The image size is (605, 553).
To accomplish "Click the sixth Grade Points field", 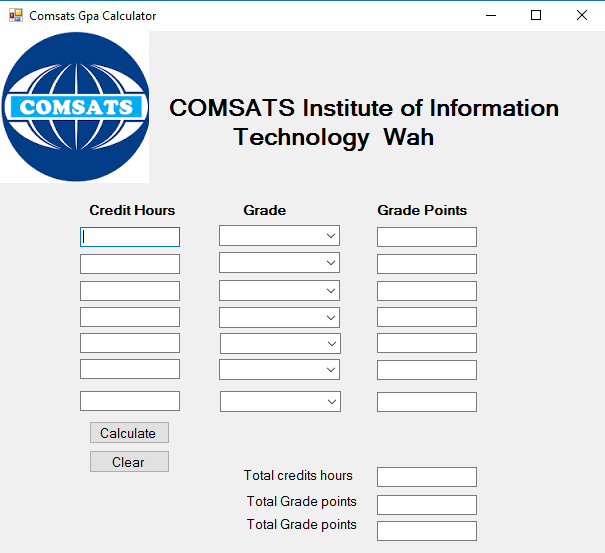I will (427, 370).
